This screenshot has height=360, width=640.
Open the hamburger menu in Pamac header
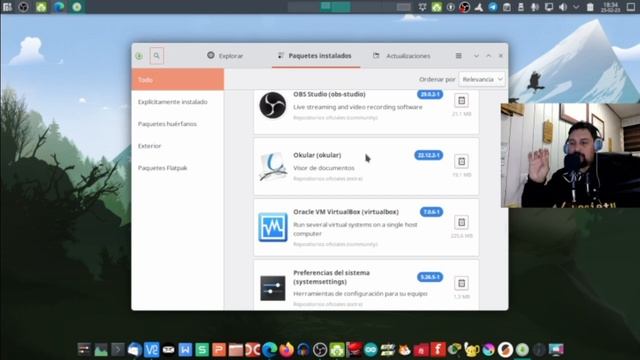458,56
